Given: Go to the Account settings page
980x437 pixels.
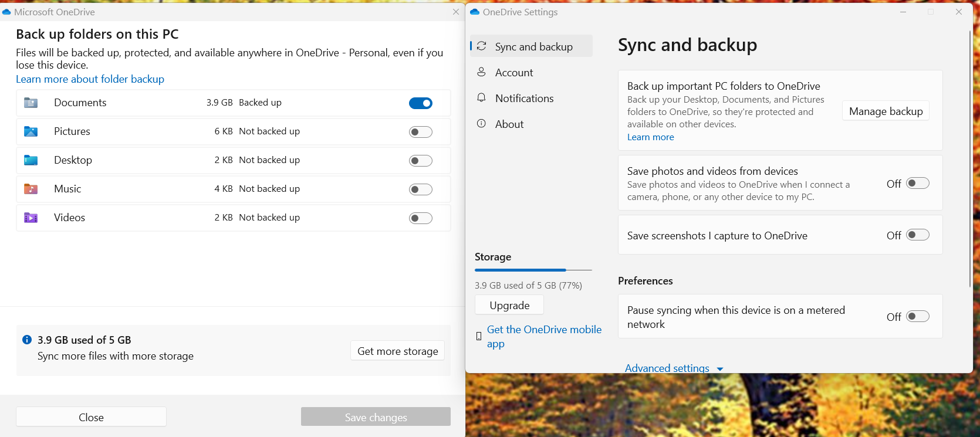Looking at the screenshot, I should [x=532, y=72].
